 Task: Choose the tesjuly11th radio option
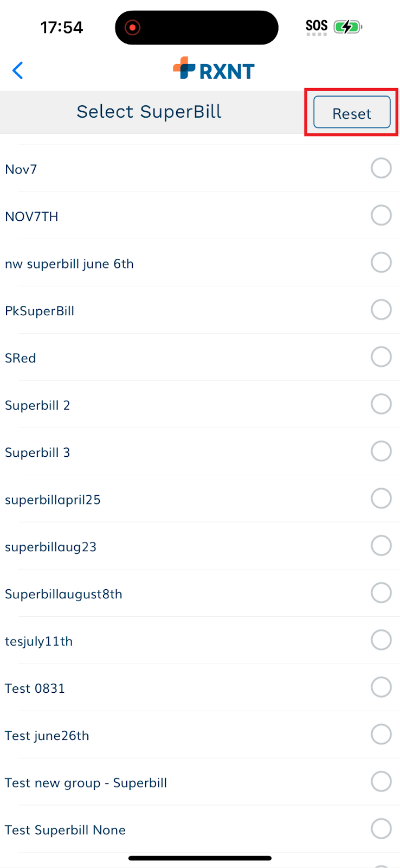(x=381, y=640)
